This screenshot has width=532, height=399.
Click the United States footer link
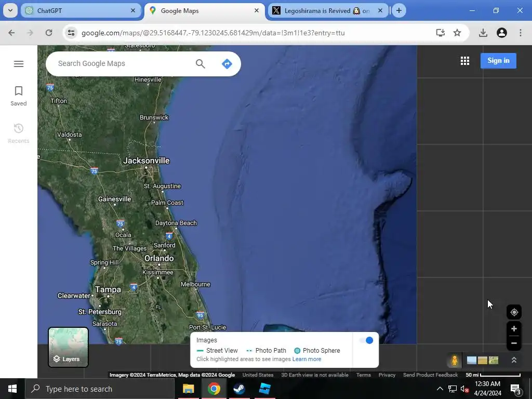point(258,375)
